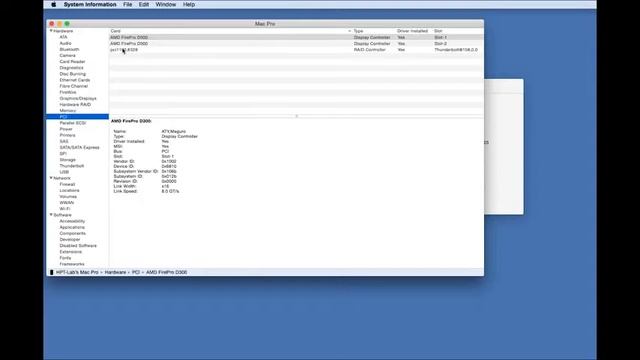Select ATA in the sidebar
640x360 pixels.
point(63,37)
